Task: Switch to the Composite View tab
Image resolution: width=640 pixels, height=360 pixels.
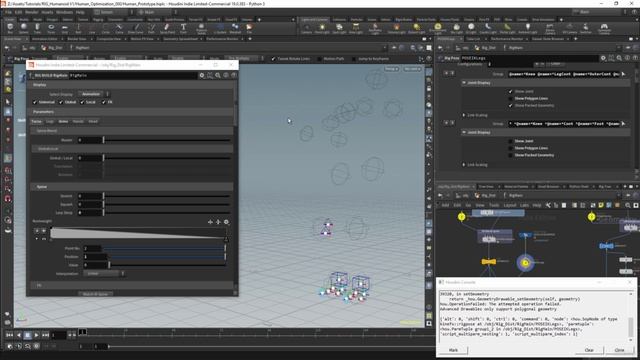Action: tap(109, 39)
